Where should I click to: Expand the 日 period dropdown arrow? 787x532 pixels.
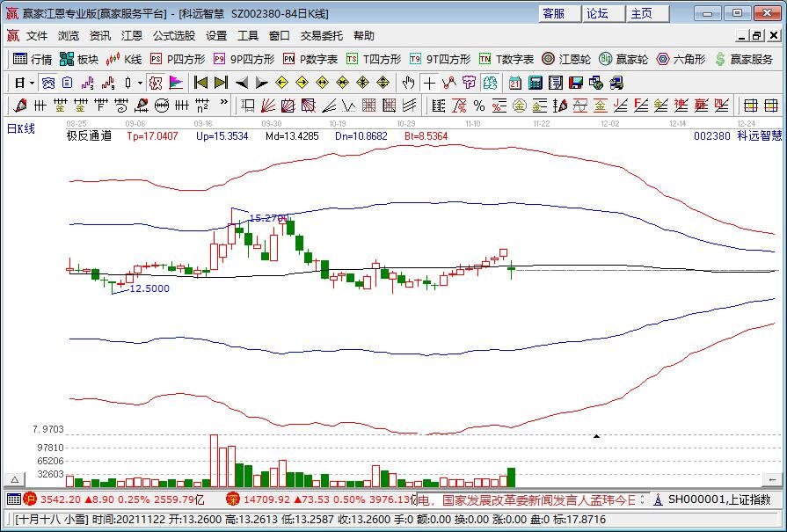point(32,83)
